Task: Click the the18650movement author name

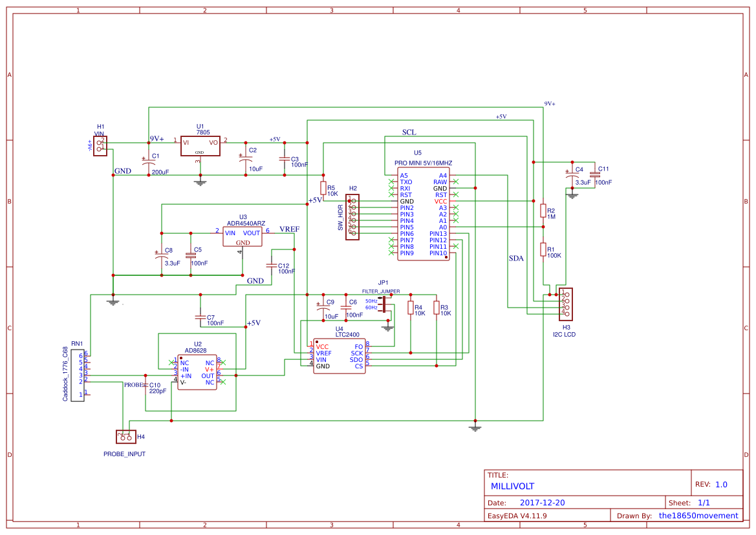Action: click(x=698, y=516)
